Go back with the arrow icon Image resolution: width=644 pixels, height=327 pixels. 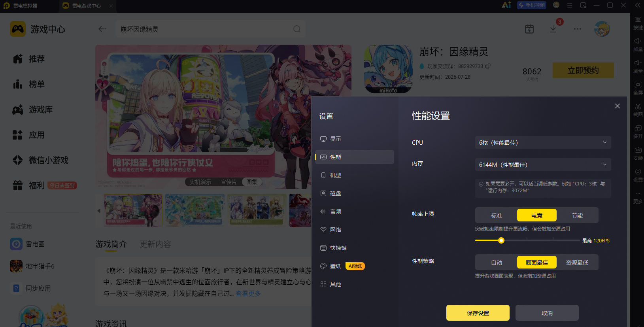click(102, 29)
